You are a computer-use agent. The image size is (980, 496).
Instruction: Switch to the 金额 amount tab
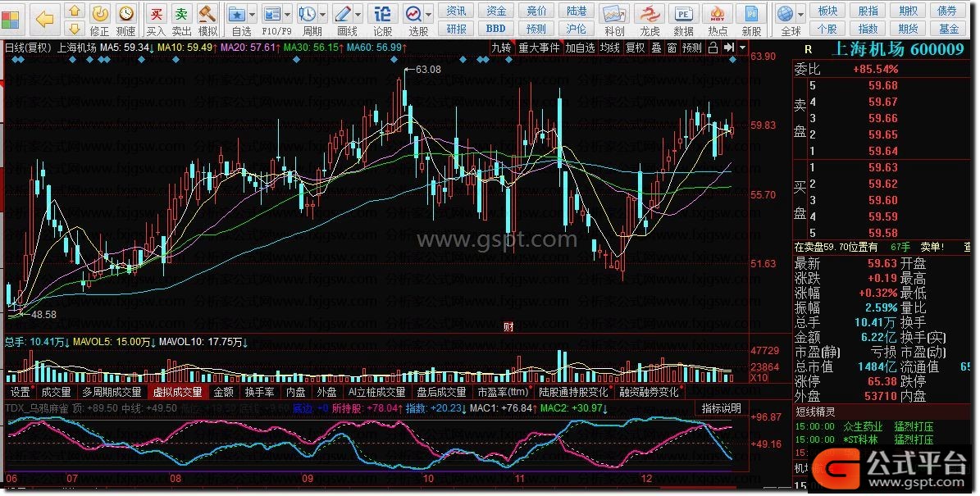[224, 392]
